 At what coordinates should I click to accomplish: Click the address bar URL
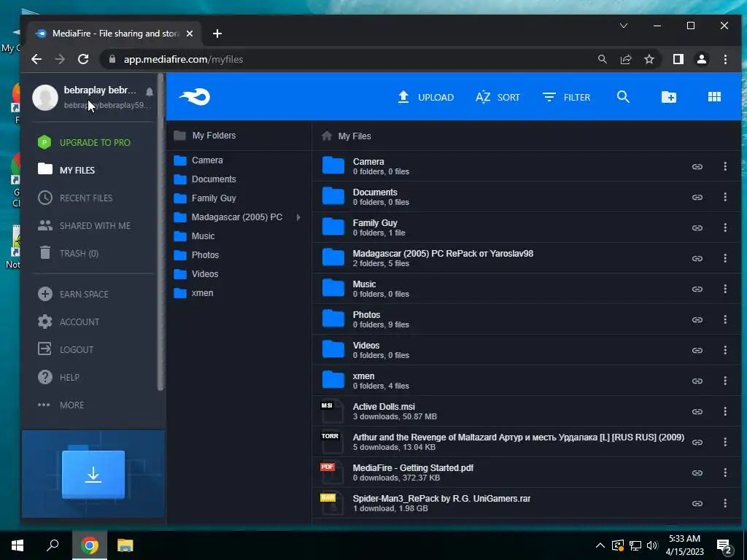pyautogui.click(x=183, y=60)
